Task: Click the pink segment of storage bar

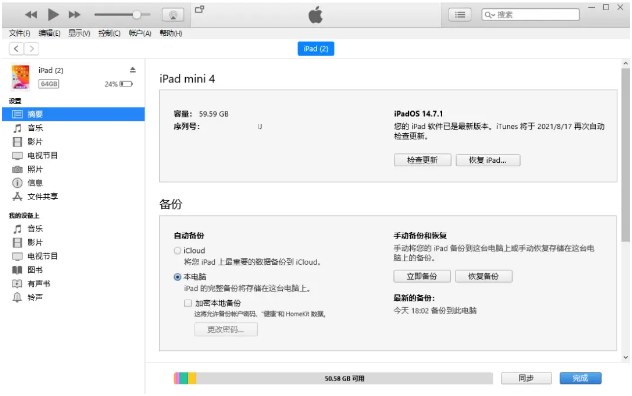Action: 177,378
